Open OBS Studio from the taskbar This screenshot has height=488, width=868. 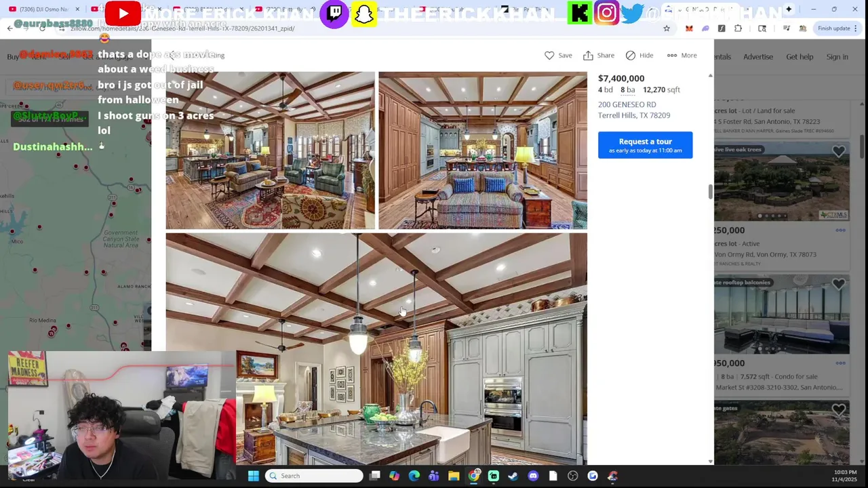click(x=573, y=476)
